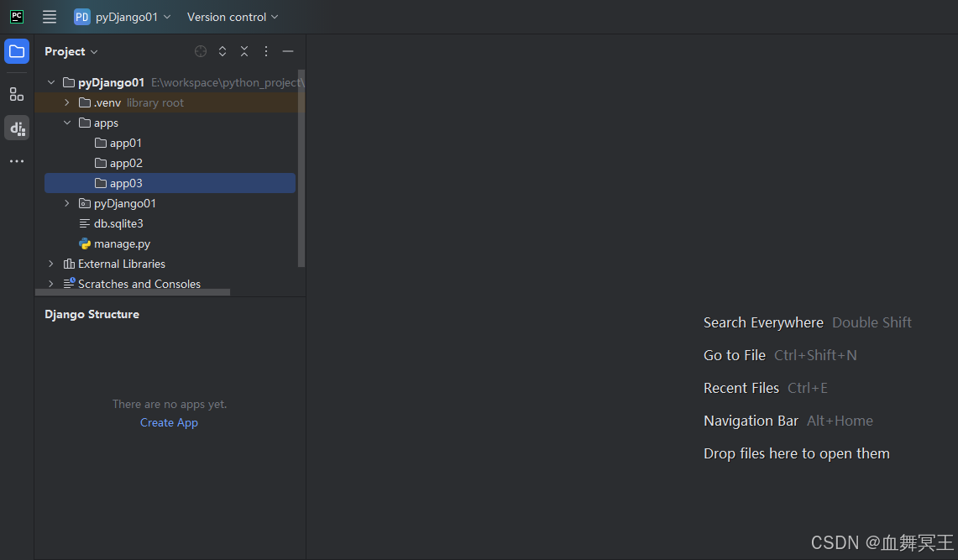This screenshot has height=560, width=958.
Task: Click the Go to File hint text
Action: (735, 355)
